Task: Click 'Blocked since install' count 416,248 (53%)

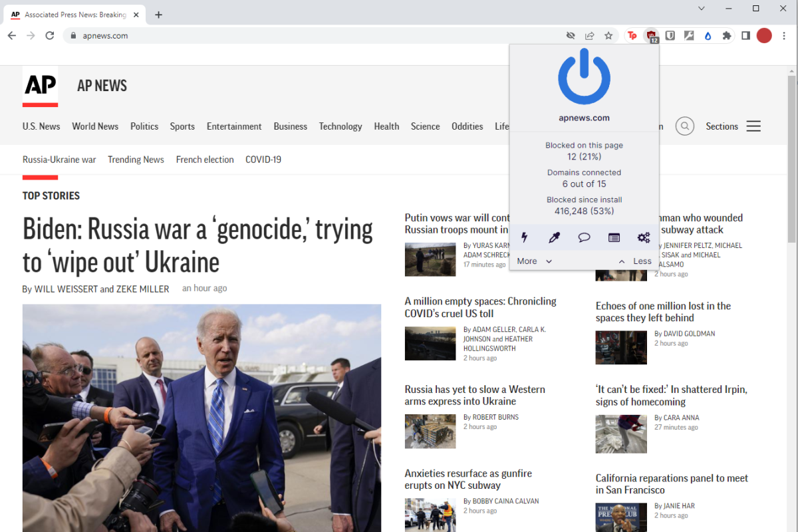Action: 584,211
